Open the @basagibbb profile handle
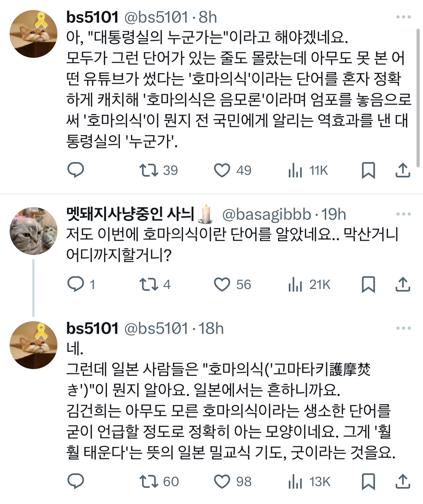 point(266,214)
